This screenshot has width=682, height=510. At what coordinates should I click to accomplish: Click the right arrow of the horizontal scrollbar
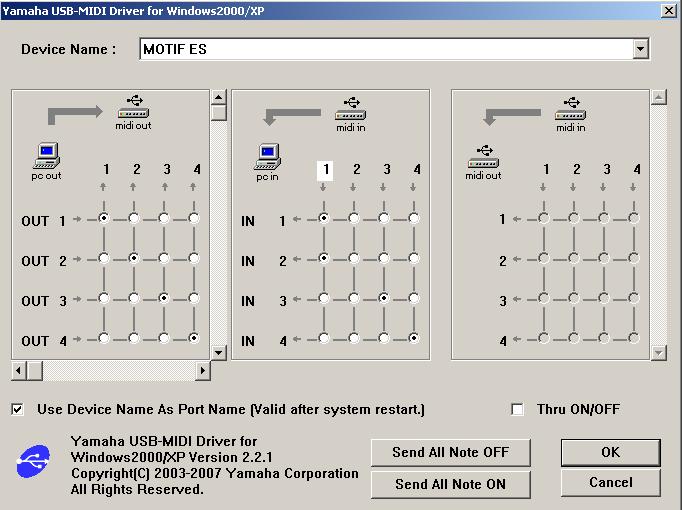pyautogui.click(x=203, y=371)
